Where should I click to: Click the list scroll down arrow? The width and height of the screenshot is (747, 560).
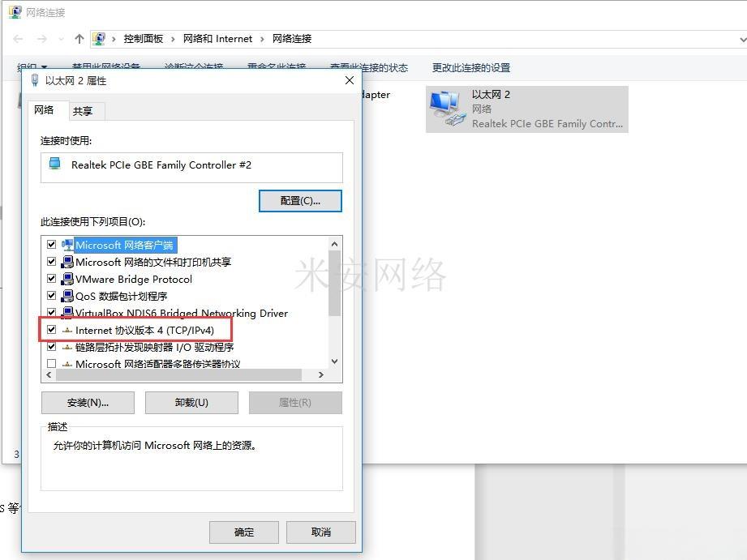point(334,361)
